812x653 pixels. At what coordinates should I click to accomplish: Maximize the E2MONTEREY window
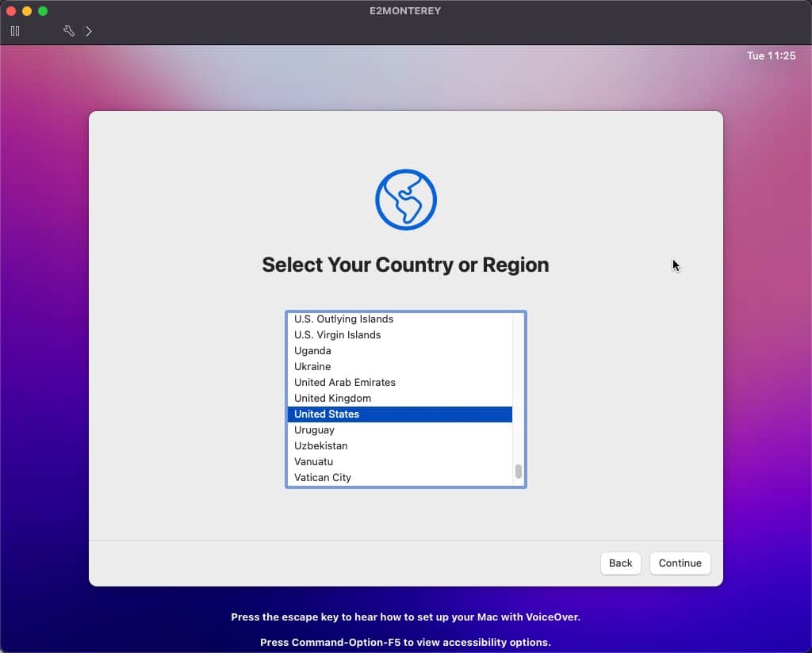pyautogui.click(x=43, y=11)
